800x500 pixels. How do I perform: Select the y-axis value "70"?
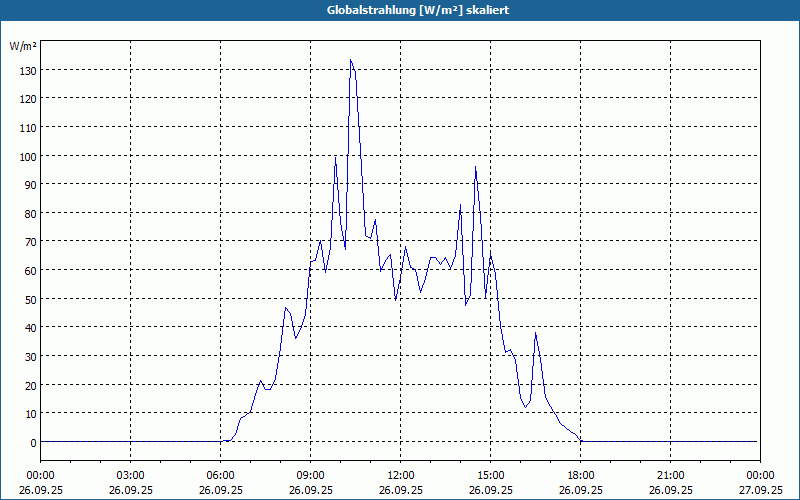(x=30, y=243)
